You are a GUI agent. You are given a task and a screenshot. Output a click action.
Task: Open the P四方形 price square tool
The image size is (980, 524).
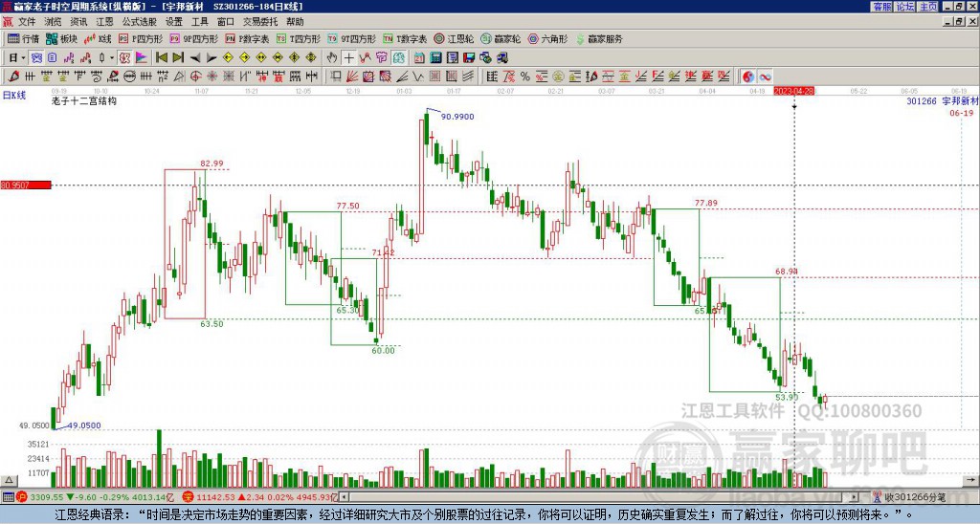point(142,38)
